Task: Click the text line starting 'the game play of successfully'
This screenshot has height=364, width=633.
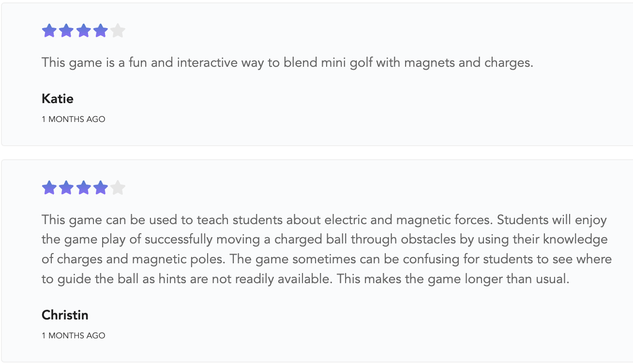Action: (x=324, y=240)
